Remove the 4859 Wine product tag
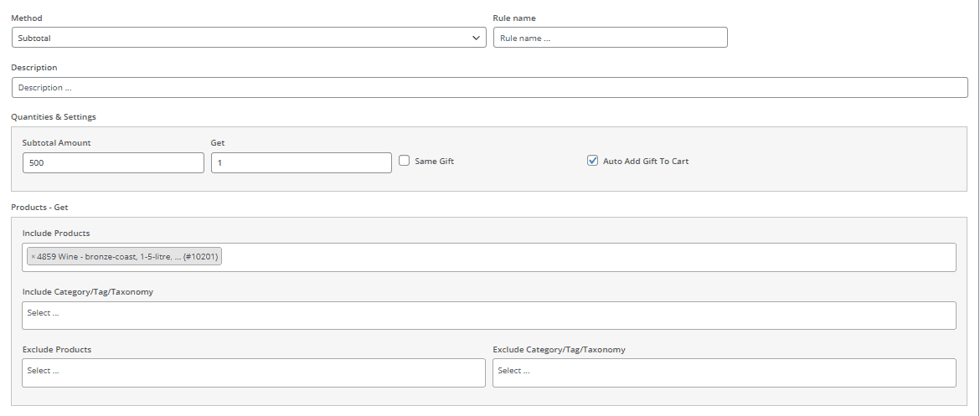Screen dimensions: 980x416 [34, 258]
